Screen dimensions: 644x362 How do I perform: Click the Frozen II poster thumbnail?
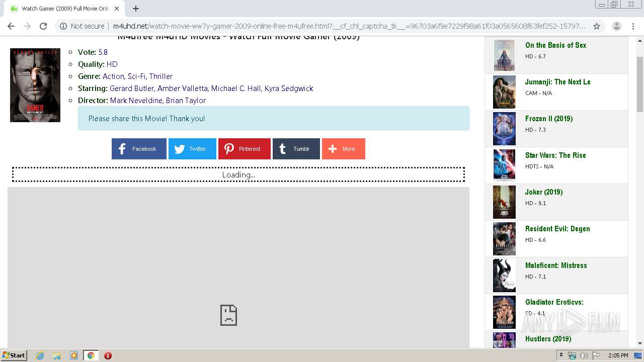[504, 129]
